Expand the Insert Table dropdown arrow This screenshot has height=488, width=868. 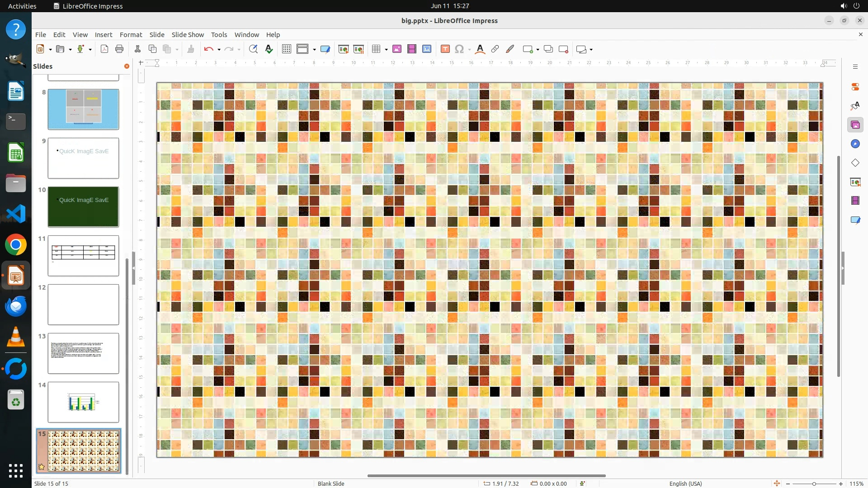386,50
